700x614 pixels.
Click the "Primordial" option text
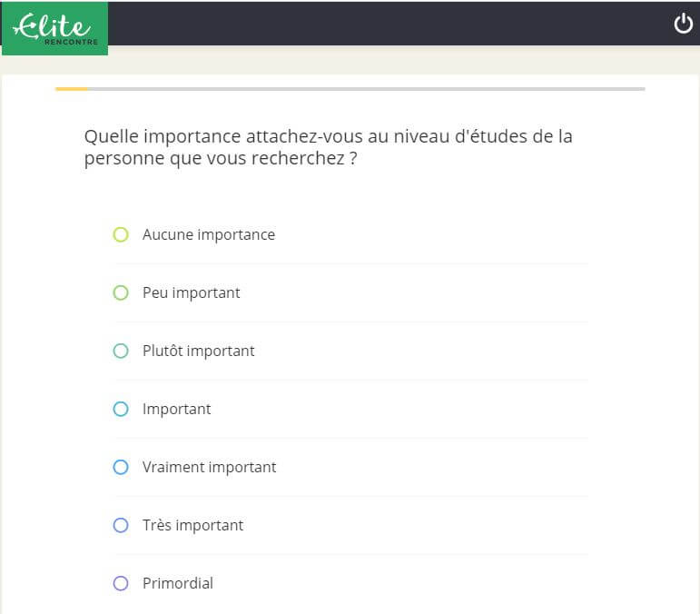tap(177, 584)
